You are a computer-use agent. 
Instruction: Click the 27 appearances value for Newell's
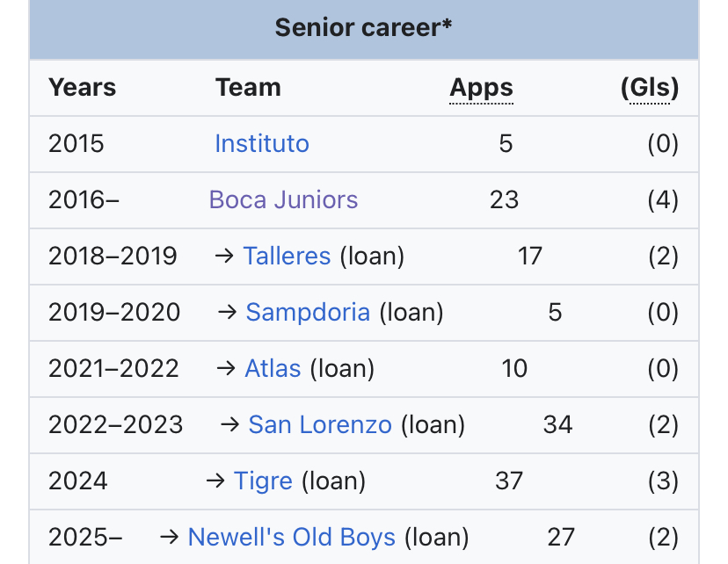[x=561, y=537]
